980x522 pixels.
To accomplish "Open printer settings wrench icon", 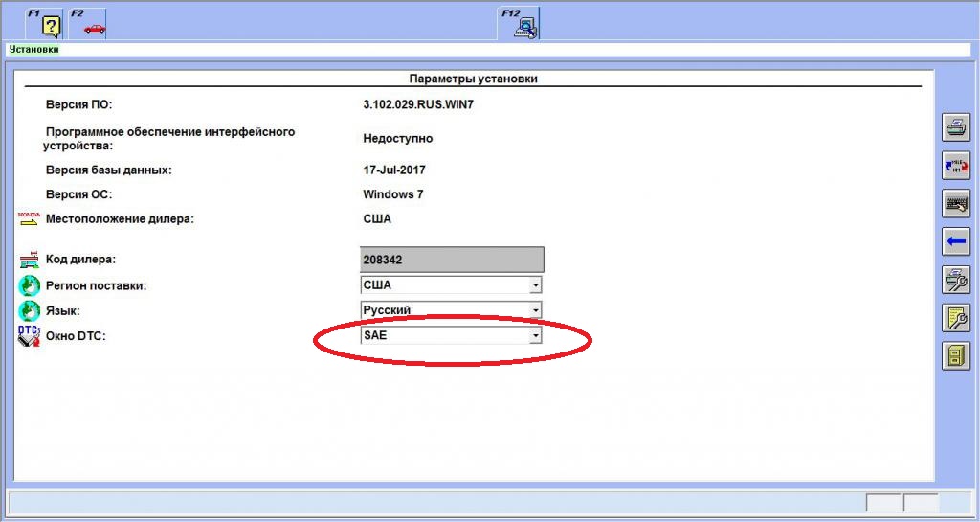I will click(956, 280).
